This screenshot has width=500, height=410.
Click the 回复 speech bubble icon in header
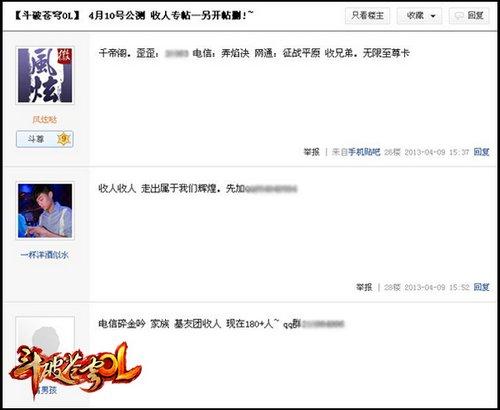(460, 16)
